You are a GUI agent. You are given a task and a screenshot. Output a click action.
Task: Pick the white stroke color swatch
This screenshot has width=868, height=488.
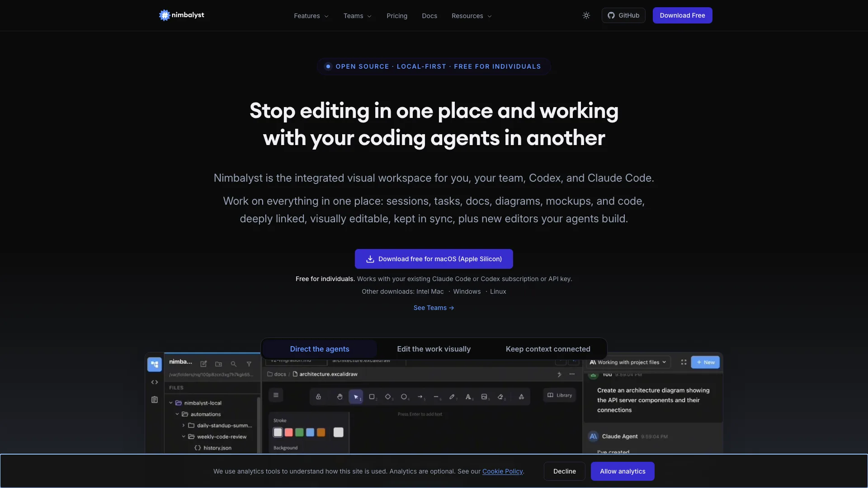(278, 432)
